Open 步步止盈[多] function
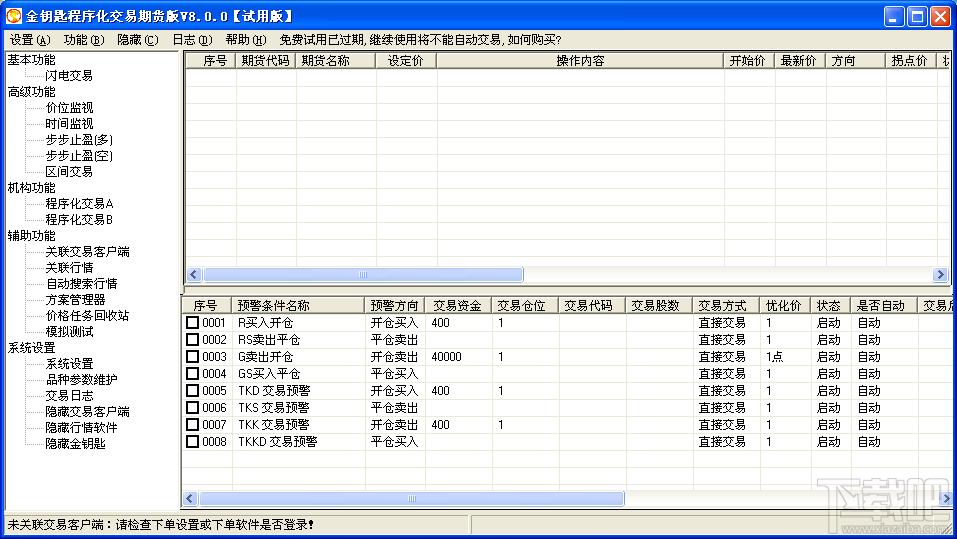 tap(79, 140)
